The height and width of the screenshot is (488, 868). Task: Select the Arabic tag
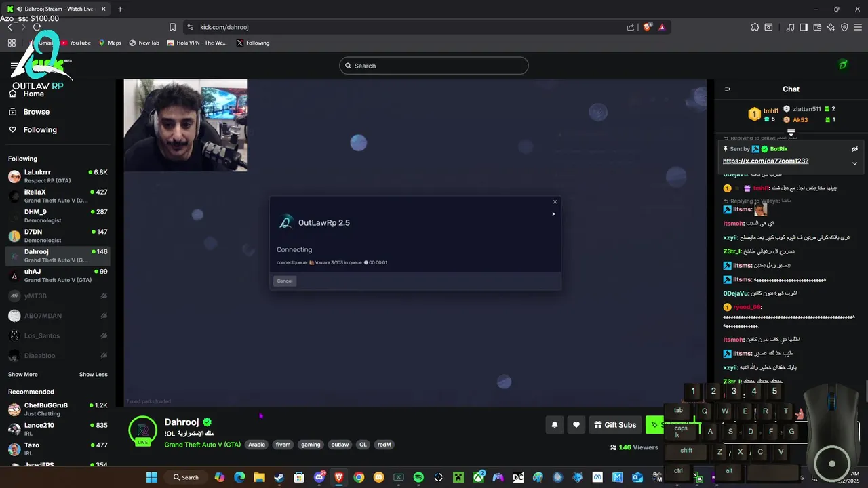[256, 445]
